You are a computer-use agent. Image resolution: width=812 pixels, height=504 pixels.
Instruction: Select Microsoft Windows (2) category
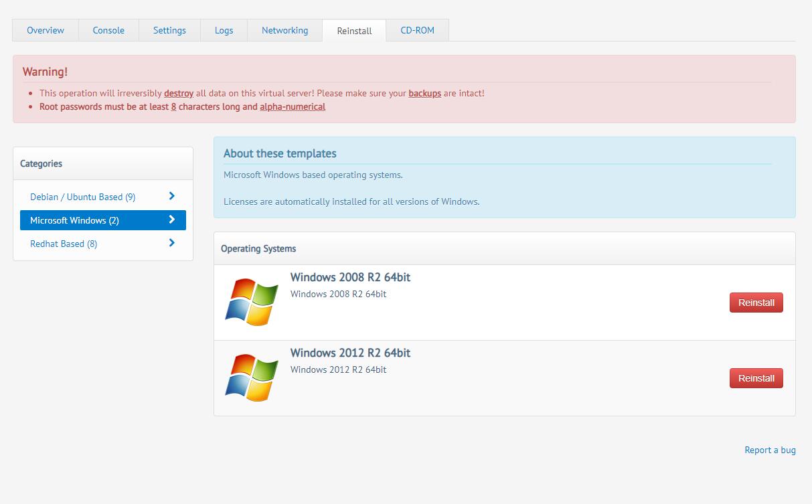(74, 220)
